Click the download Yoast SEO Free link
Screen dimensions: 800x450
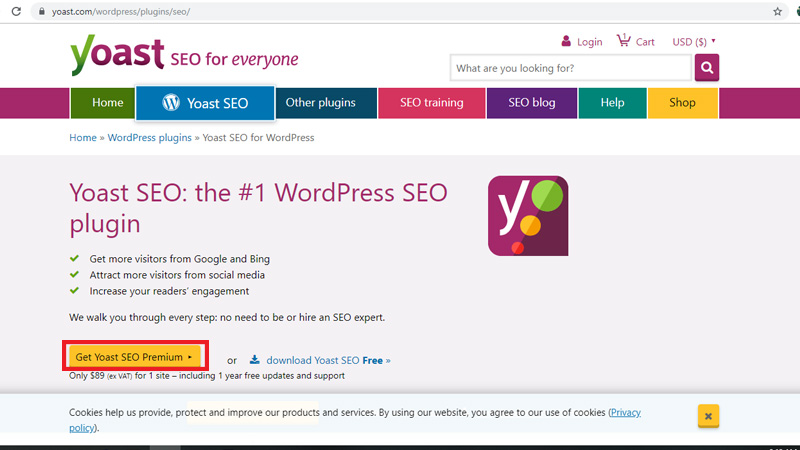coord(328,360)
